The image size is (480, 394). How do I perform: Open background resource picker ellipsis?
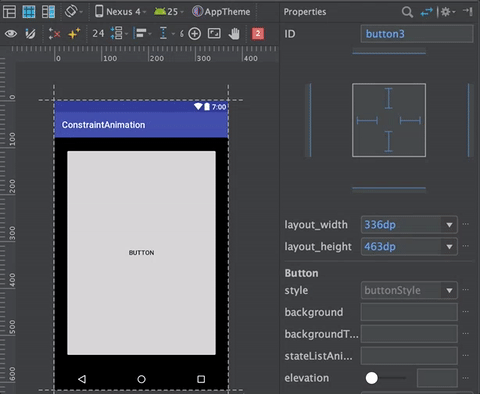466,312
